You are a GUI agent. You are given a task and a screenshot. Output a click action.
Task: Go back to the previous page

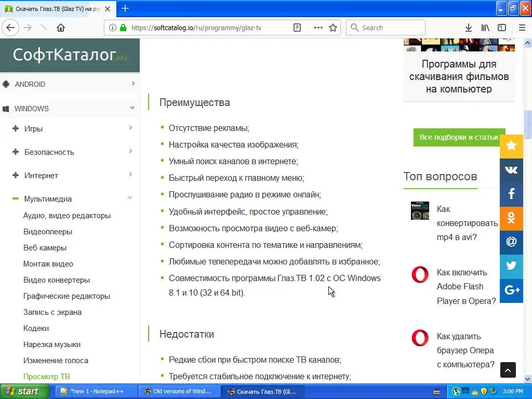coord(10,28)
